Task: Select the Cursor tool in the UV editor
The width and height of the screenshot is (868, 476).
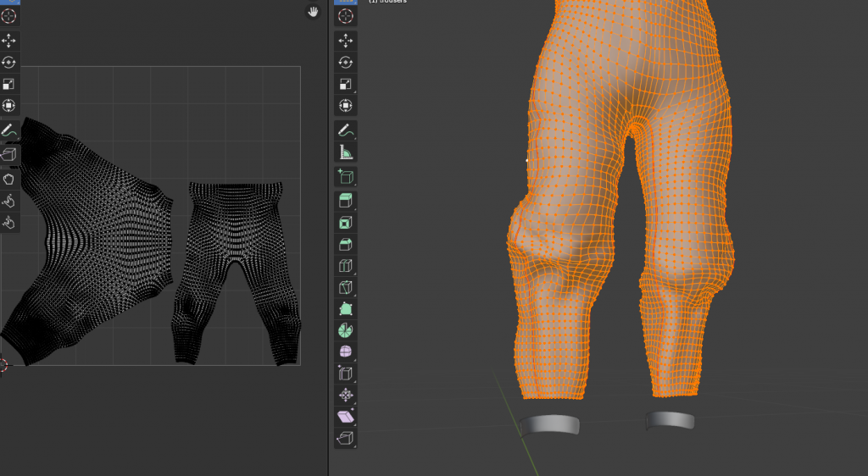Action: point(8,16)
